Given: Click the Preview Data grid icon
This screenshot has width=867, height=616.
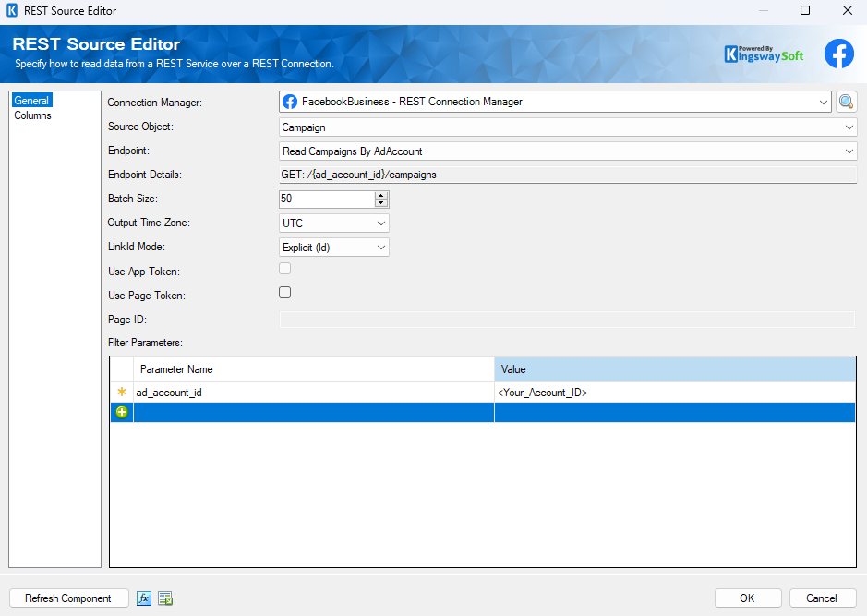Looking at the screenshot, I should click(165, 598).
